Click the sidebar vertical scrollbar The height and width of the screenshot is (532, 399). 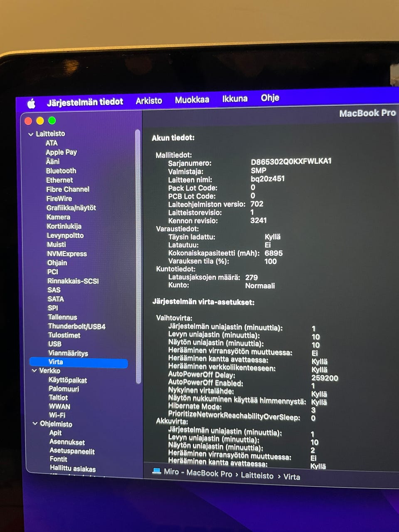coord(138,256)
